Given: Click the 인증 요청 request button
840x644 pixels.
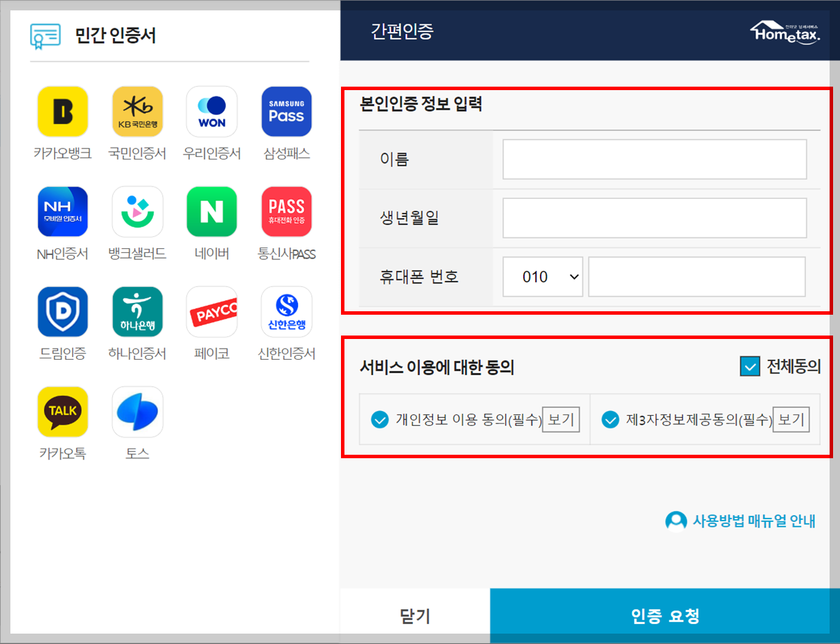Looking at the screenshot, I should 665,616.
